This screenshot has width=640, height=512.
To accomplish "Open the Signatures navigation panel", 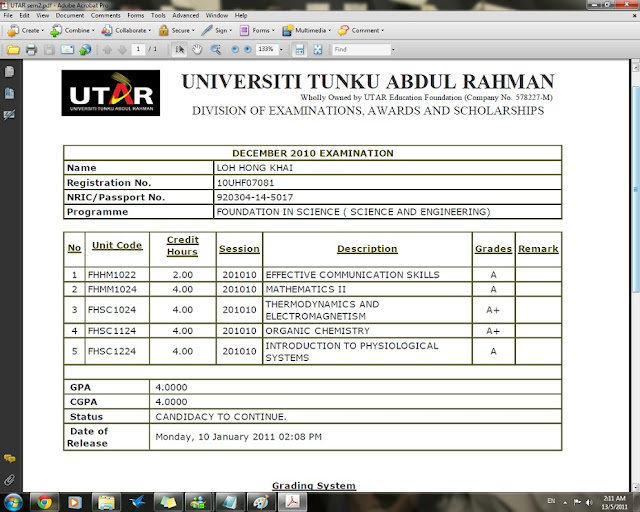I will click(x=9, y=115).
